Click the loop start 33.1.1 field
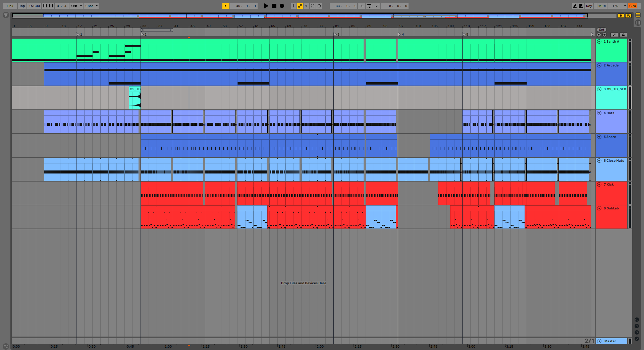This screenshot has height=350, width=644. pyautogui.click(x=344, y=6)
